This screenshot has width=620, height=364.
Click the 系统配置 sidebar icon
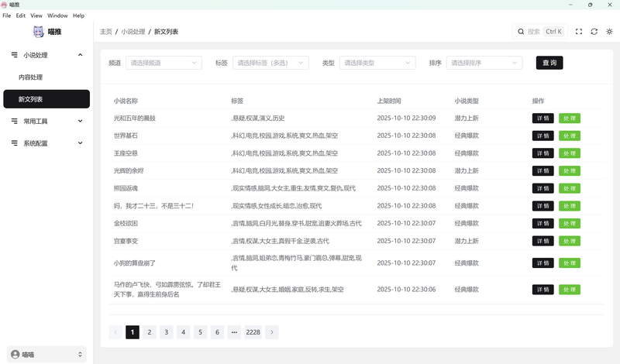click(15, 143)
